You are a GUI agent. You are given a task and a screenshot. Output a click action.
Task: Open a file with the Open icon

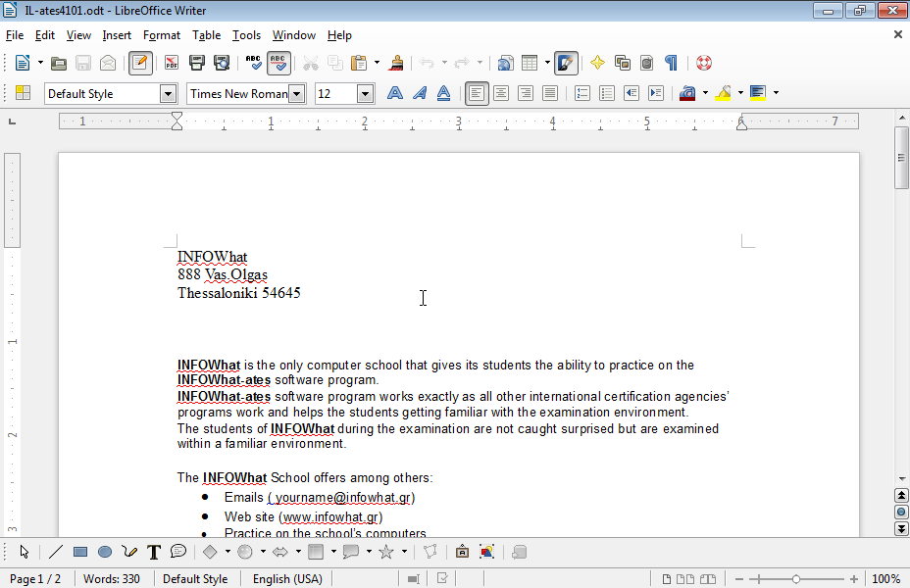pyautogui.click(x=59, y=63)
